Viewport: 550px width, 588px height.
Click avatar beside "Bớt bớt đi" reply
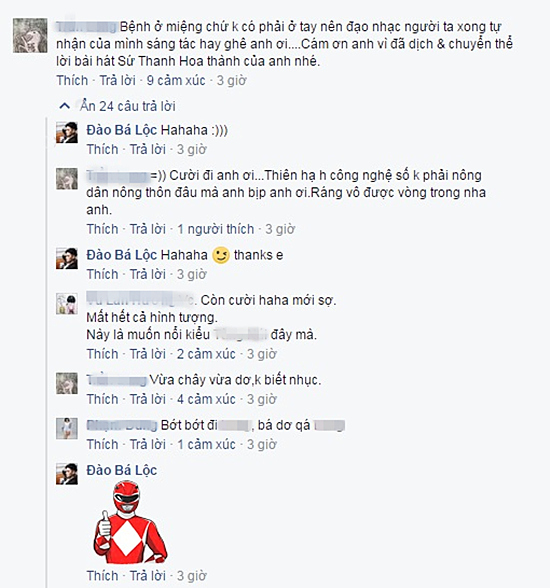click(67, 429)
